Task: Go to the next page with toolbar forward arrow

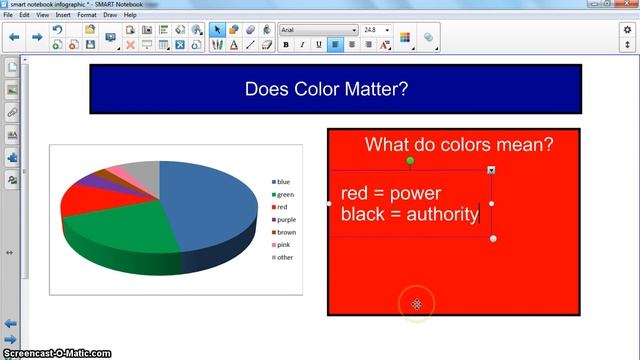Action: point(37,37)
